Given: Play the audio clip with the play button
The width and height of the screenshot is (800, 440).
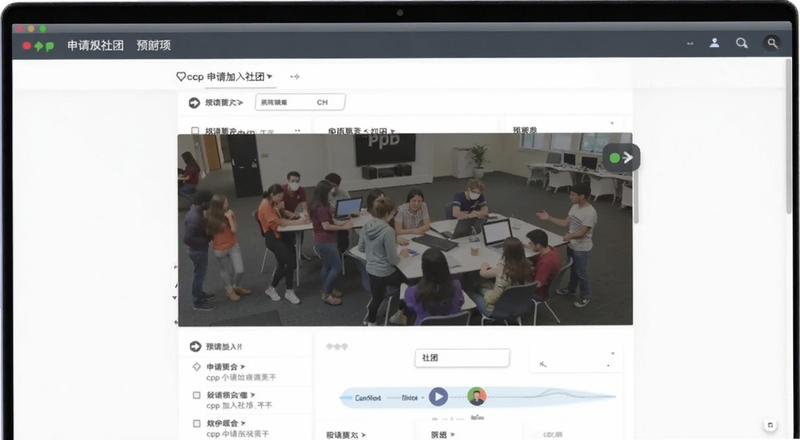Looking at the screenshot, I should click(438, 397).
